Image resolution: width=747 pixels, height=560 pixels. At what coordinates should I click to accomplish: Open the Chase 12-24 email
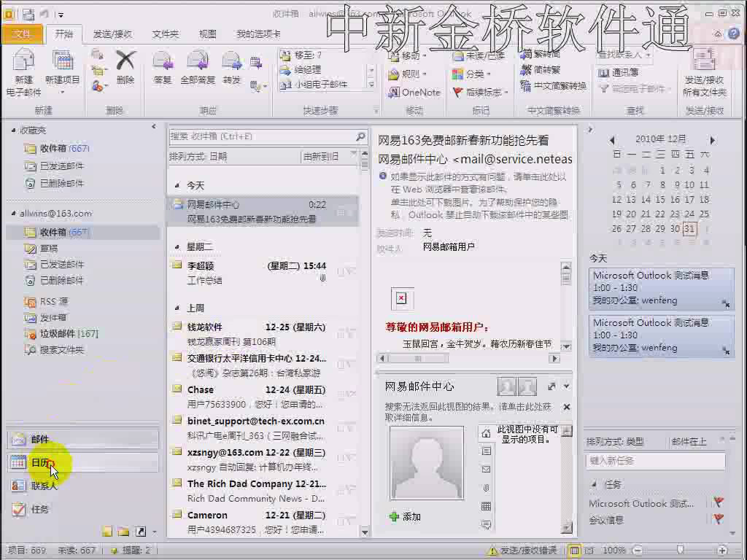coord(262,397)
